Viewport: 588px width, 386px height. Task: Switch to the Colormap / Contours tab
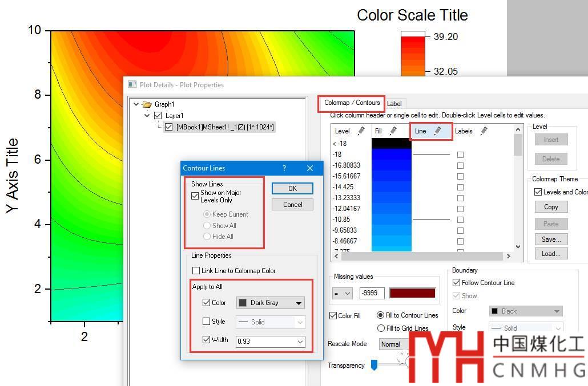click(x=352, y=103)
